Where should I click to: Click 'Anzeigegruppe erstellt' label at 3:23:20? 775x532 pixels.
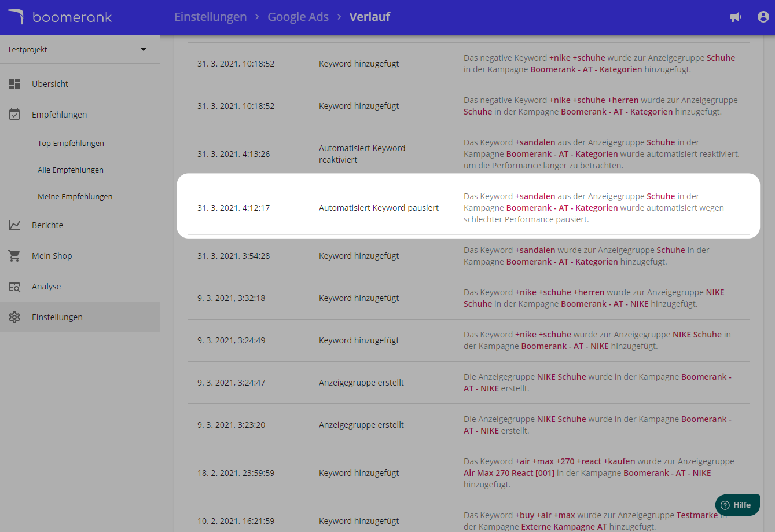[x=361, y=425]
